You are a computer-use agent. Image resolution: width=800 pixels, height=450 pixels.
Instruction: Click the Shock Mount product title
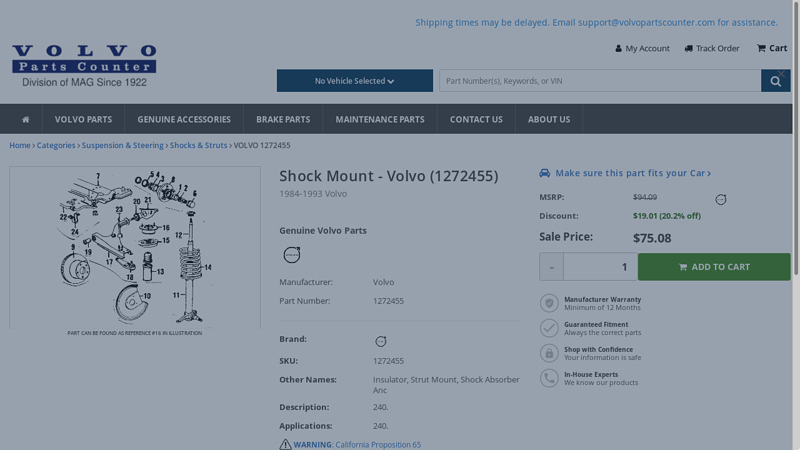click(389, 176)
